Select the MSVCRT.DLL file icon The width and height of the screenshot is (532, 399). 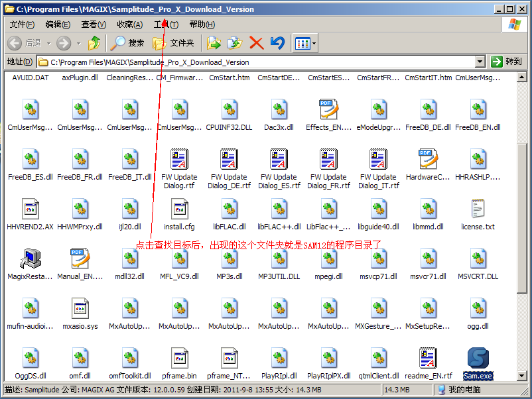478,258
